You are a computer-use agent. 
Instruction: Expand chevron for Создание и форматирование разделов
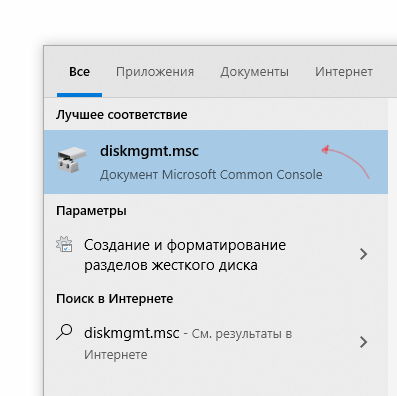(364, 254)
